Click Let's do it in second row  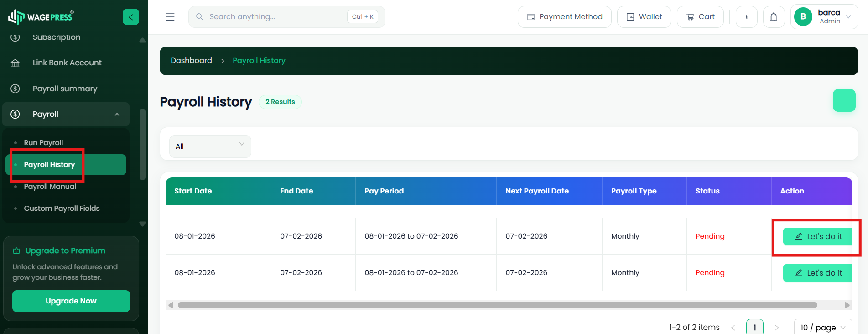coord(818,273)
